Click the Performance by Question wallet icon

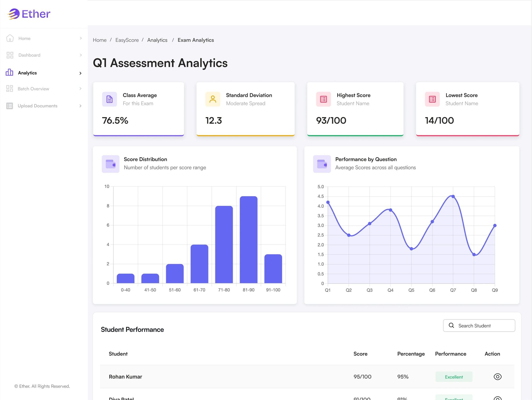coord(322,164)
